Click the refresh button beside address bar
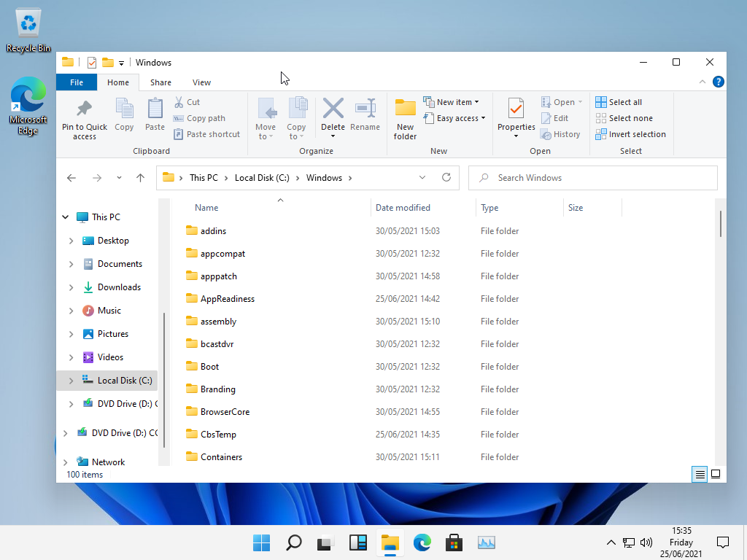Image resolution: width=747 pixels, height=560 pixels. coord(446,177)
